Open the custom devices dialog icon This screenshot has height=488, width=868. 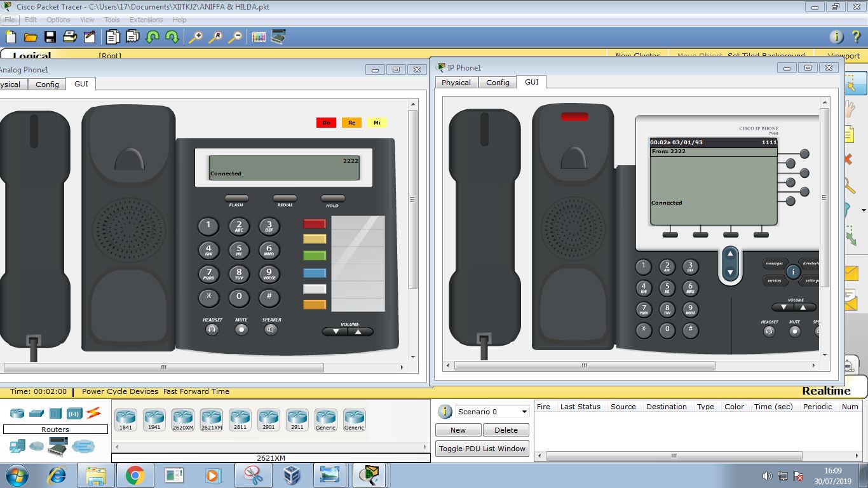tap(278, 37)
